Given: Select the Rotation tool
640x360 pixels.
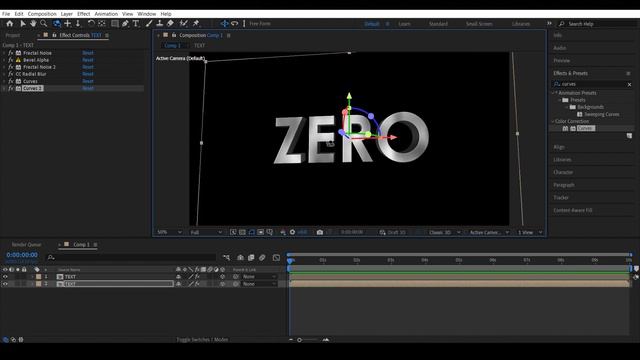Looking at the screenshot, I should 91,24.
